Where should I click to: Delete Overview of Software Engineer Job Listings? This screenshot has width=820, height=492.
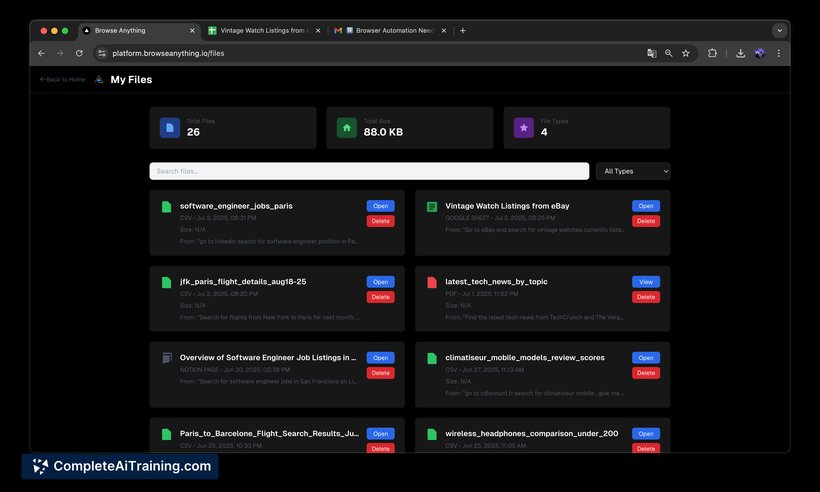point(380,373)
